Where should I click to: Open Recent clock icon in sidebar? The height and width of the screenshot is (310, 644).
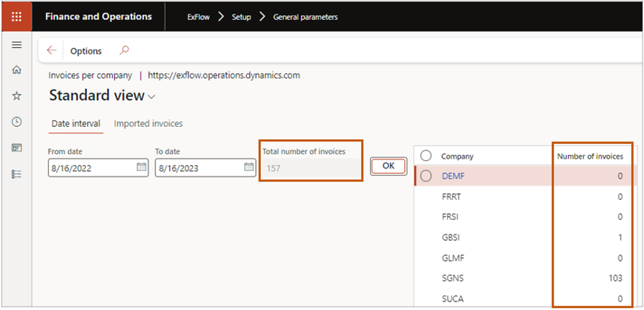(x=17, y=122)
